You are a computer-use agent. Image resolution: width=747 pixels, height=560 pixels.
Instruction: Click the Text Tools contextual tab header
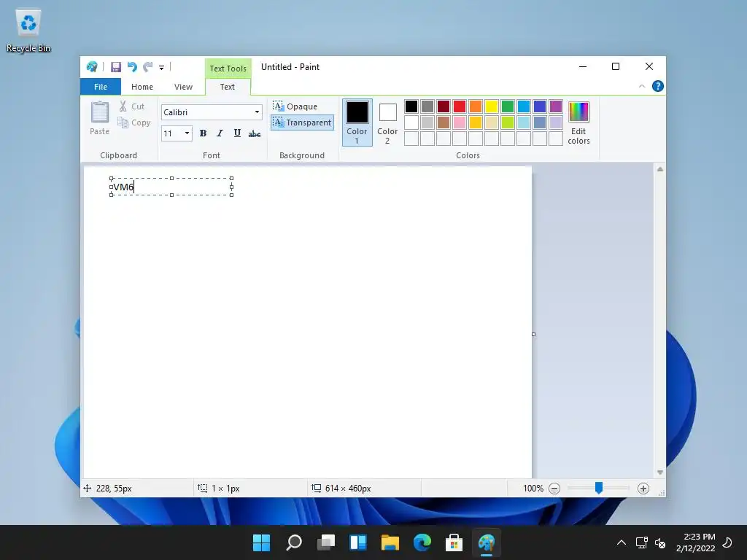click(228, 68)
